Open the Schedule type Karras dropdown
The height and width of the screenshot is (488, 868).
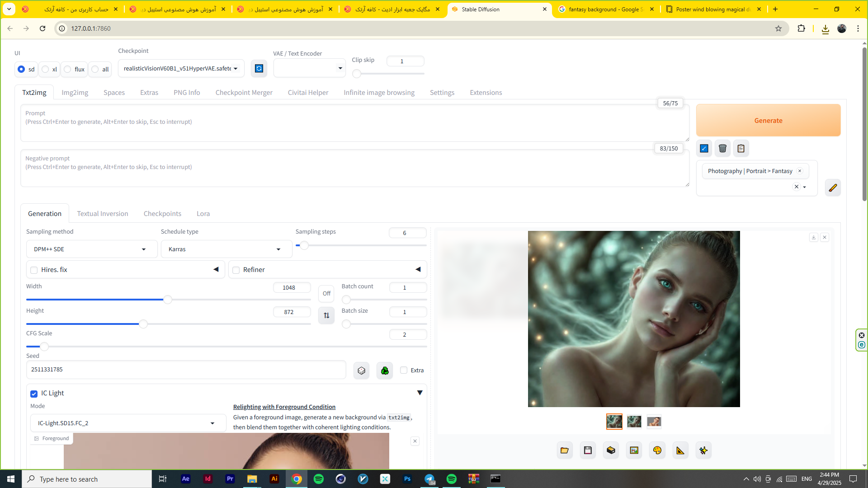click(226, 249)
